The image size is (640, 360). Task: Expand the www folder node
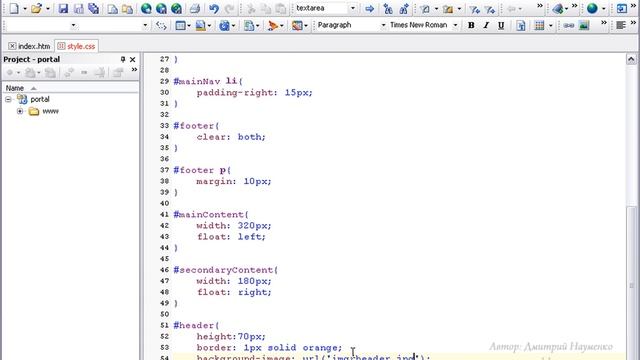click(20, 111)
